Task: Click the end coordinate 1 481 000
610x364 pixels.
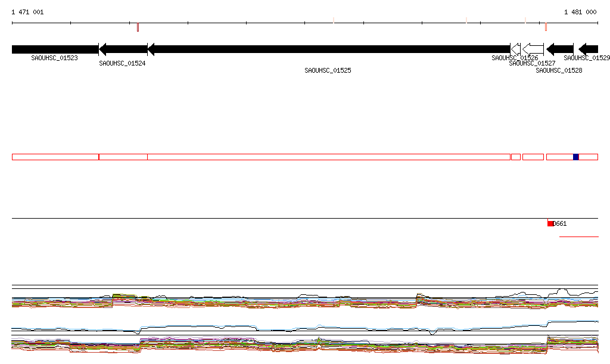Action: click(x=580, y=12)
